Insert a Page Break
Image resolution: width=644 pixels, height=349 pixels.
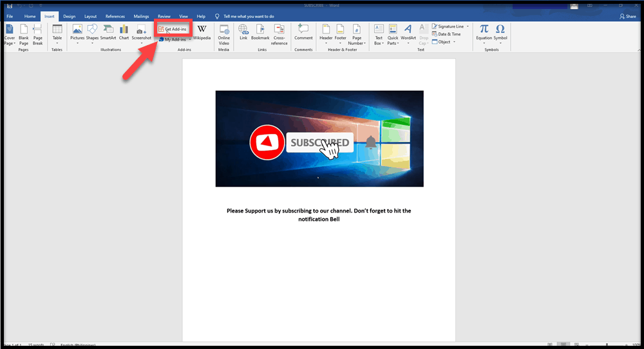(38, 35)
